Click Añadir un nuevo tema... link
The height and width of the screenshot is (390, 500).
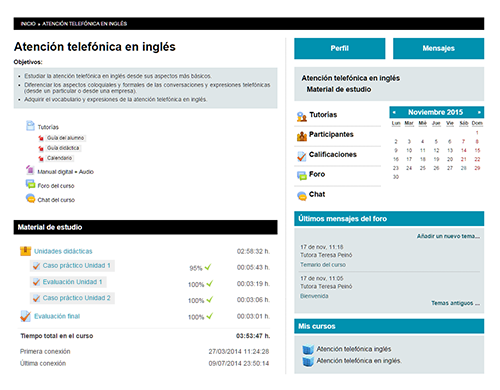[x=448, y=236]
